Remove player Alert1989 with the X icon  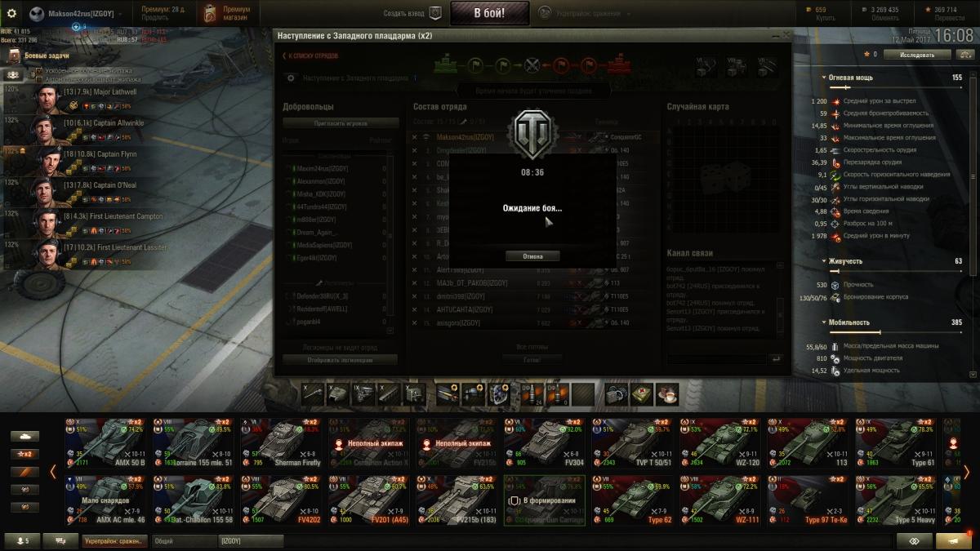(x=414, y=270)
